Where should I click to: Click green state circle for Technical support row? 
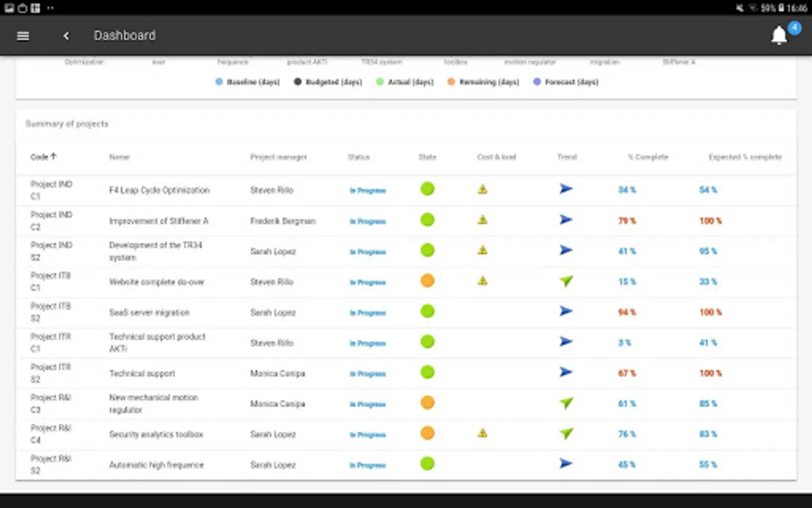tap(427, 372)
